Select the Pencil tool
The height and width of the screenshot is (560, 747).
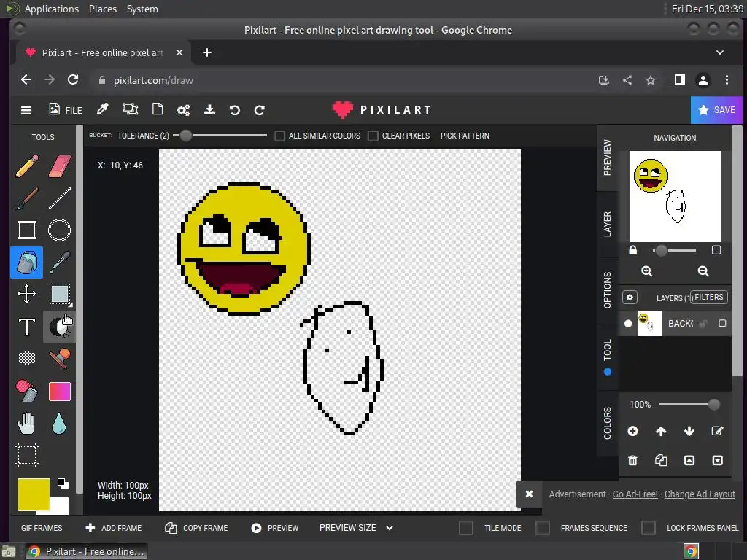point(27,166)
